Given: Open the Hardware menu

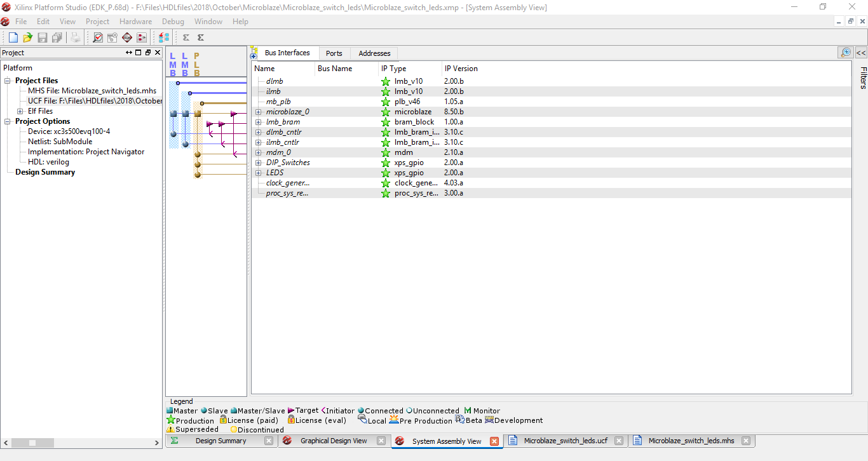Looking at the screenshot, I should point(135,22).
